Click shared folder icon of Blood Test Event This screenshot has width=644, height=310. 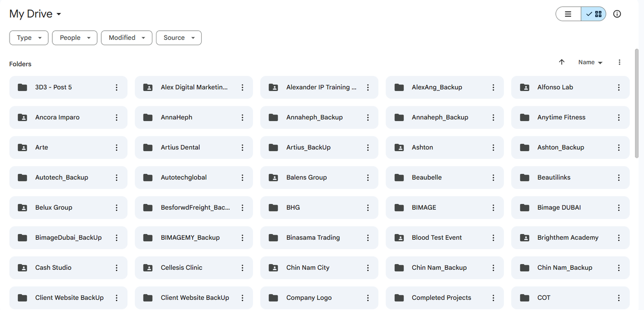[399, 238]
